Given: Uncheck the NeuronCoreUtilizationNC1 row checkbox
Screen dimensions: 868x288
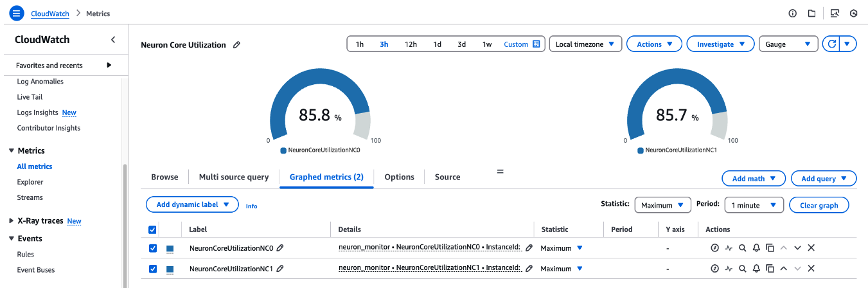Looking at the screenshot, I should pyautogui.click(x=152, y=269).
